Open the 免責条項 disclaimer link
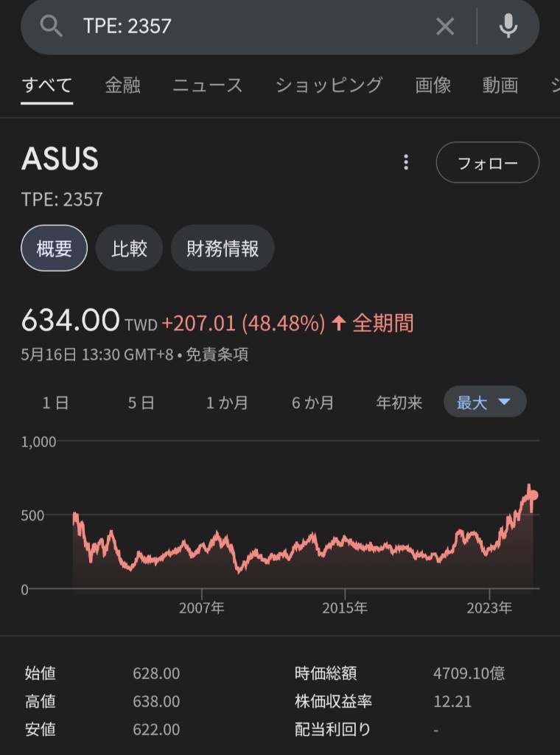 click(x=217, y=355)
